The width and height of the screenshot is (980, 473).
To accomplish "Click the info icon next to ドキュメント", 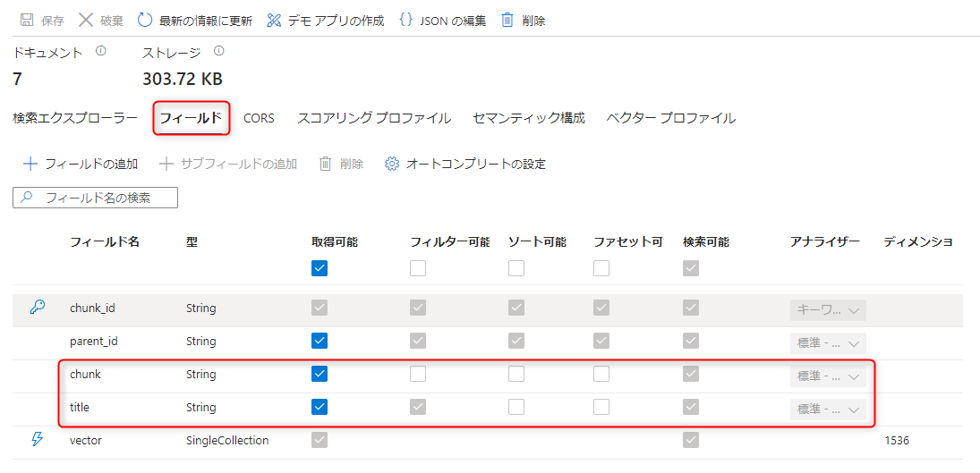I will click(x=100, y=51).
